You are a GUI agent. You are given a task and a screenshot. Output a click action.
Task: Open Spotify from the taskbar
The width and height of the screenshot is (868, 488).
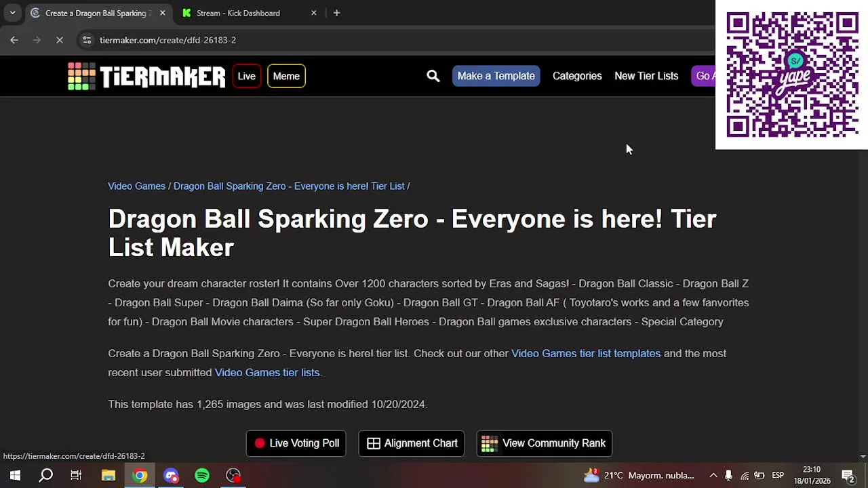(x=202, y=475)
